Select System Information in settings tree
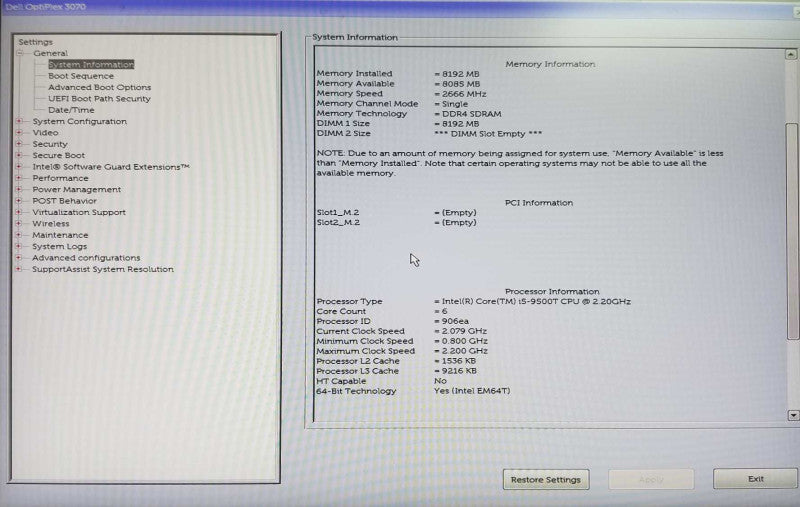Screen dimensions: 800x507 click(x=91, y=65)
